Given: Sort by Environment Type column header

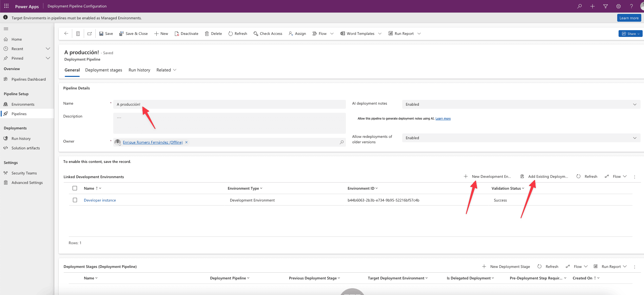Looking at the screenshot, I should [x=245, y=188].
